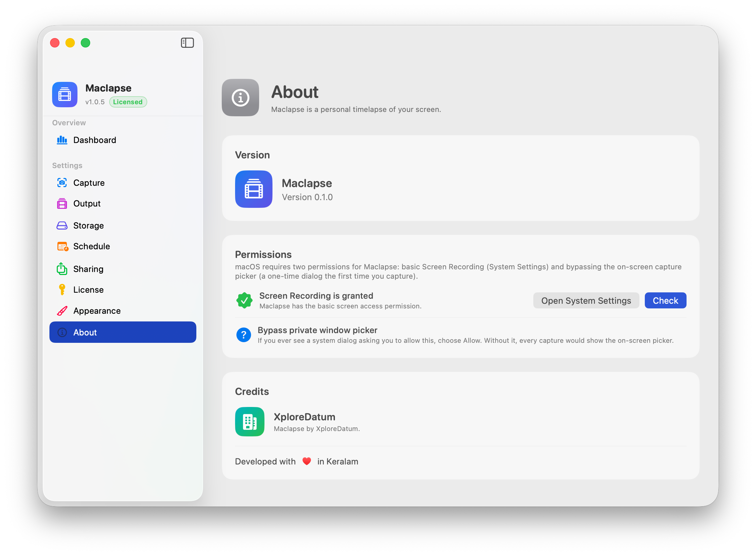Switch to Sharing settings
Image resolution: width=756 pixels, height=556 pixels.
click(x=123, y=269)
